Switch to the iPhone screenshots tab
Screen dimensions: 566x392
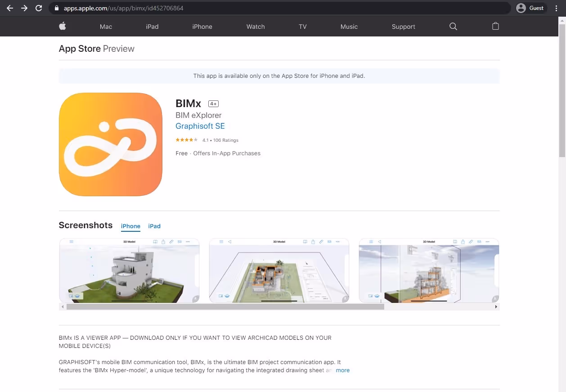click(x=130, y=226)
